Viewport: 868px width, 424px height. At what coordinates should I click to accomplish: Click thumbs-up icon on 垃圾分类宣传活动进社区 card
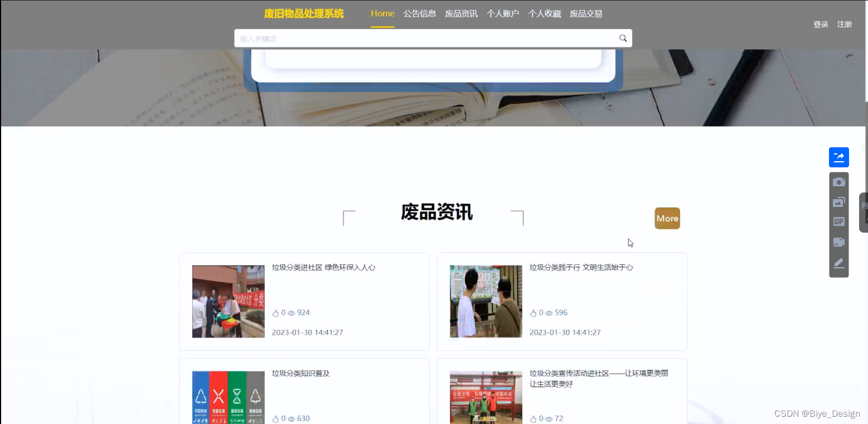pos(533,419)
